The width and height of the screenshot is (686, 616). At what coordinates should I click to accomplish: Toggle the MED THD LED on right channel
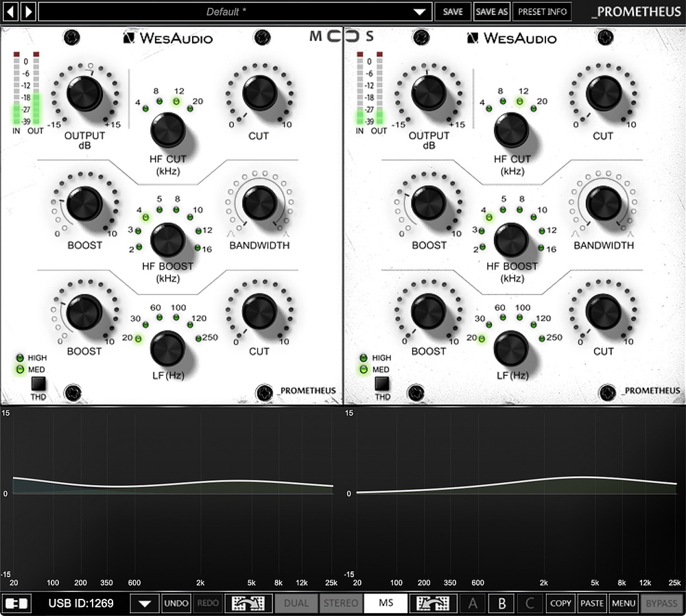[364, 369]
